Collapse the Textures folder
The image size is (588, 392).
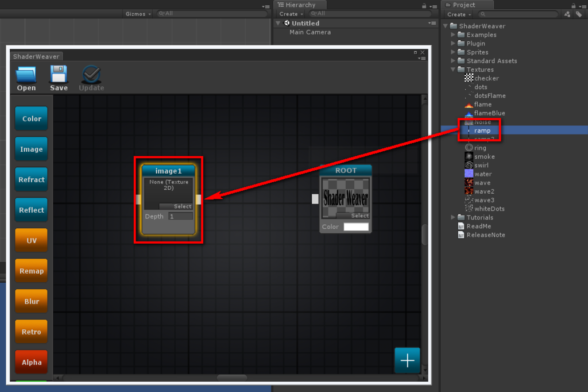452,70
